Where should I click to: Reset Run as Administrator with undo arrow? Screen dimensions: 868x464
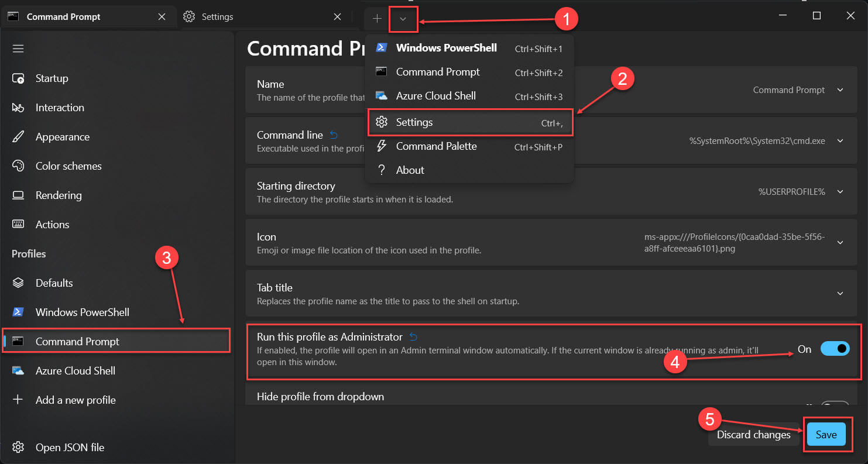coord(413,337)
